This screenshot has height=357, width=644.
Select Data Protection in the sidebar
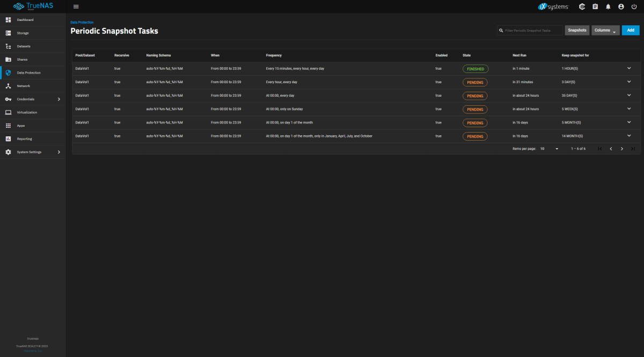[x=33, y=72]
